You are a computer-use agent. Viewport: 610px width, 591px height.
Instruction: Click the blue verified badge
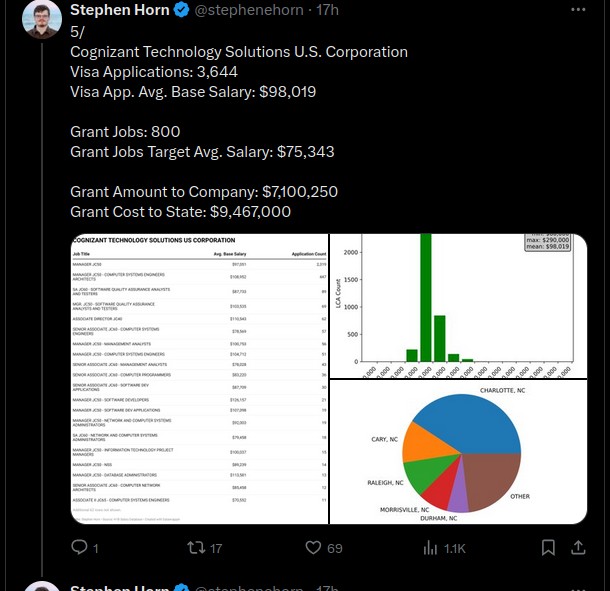181,10
